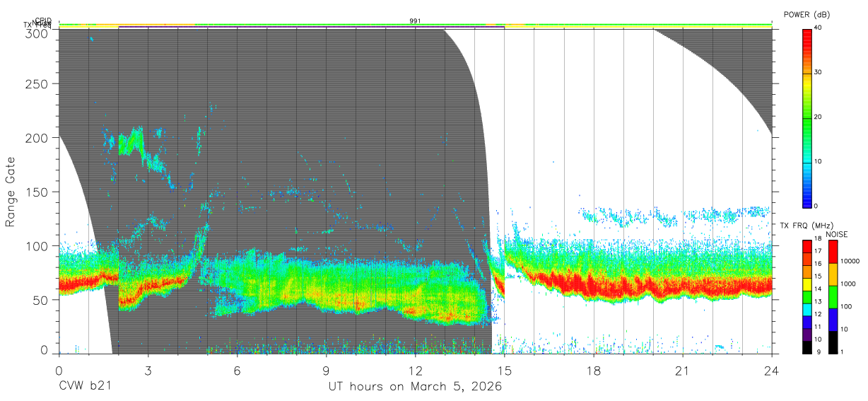This screenshot has height=401, width=868.
Task: Click the Range Gate y-axis title
Action: point(11,192)
